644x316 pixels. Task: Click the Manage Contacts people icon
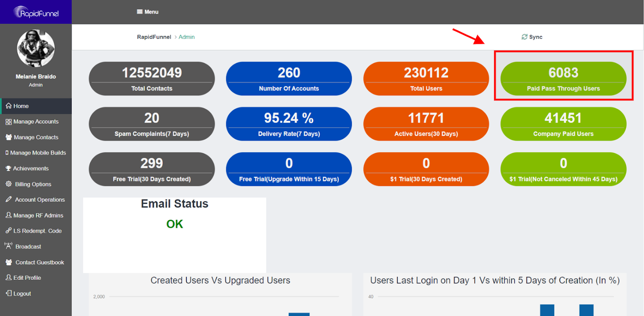coord(8,137)
